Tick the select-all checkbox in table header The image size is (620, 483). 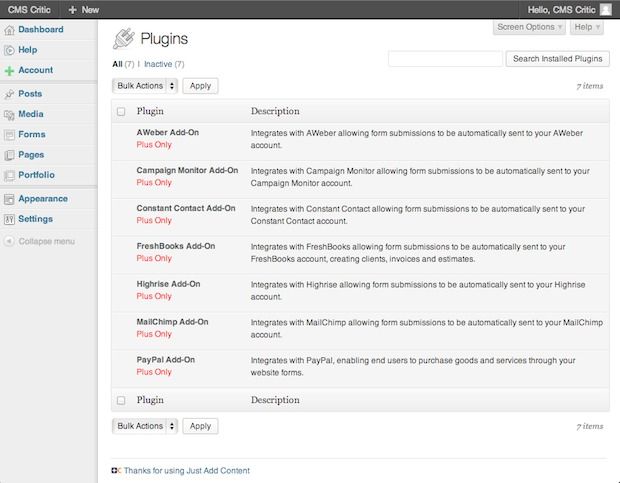tap(121, 111)
